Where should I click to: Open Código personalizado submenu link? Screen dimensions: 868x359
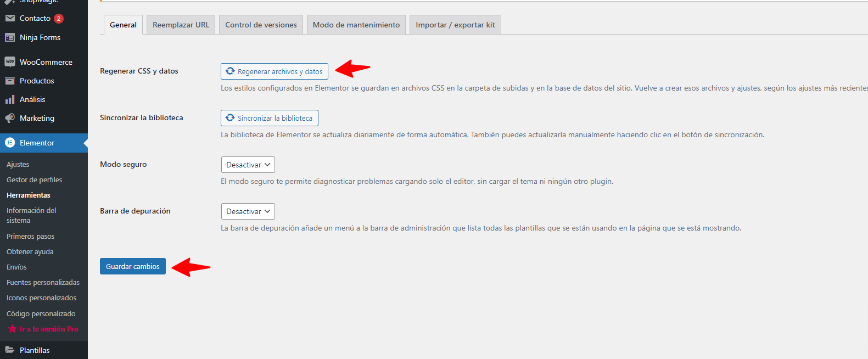tap(41, 313)
